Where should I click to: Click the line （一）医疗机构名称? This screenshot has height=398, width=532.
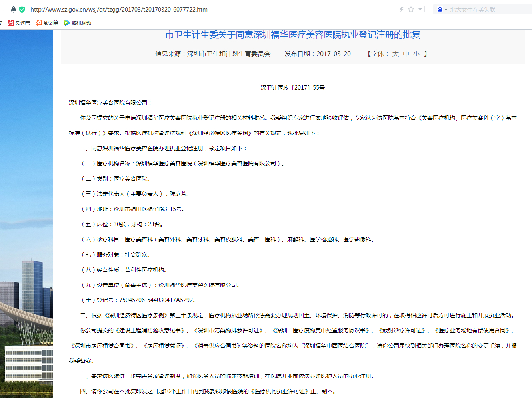183,163
